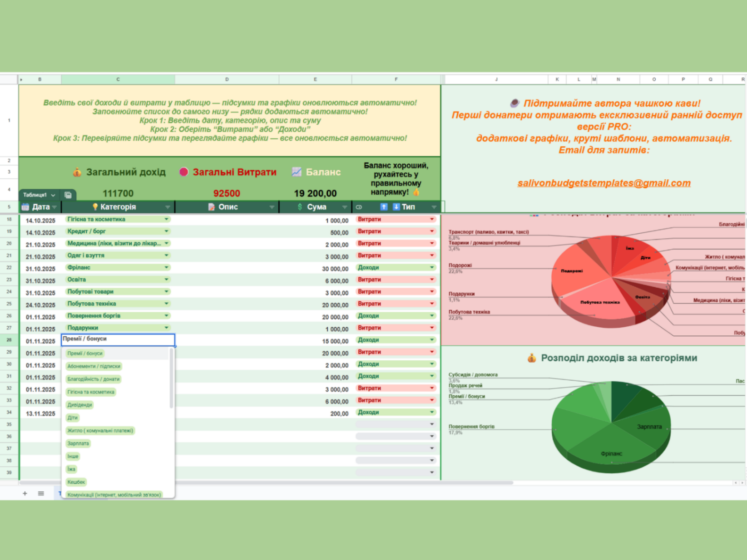Select the row 18 header
747x560 pixels.
click(9, 219)
